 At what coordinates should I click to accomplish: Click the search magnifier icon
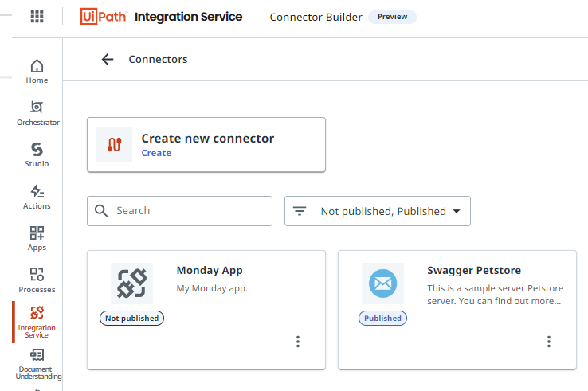pos(101,211)
